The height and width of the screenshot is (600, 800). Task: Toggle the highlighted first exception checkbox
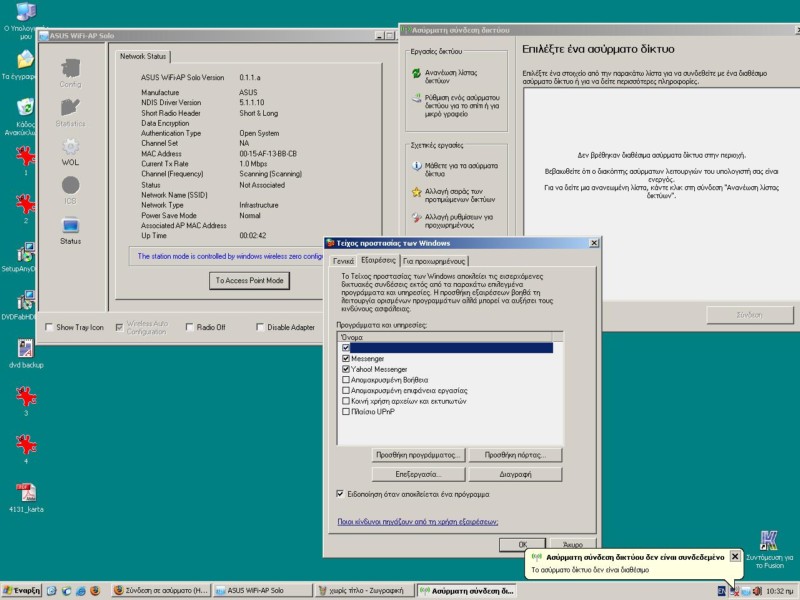346,347
